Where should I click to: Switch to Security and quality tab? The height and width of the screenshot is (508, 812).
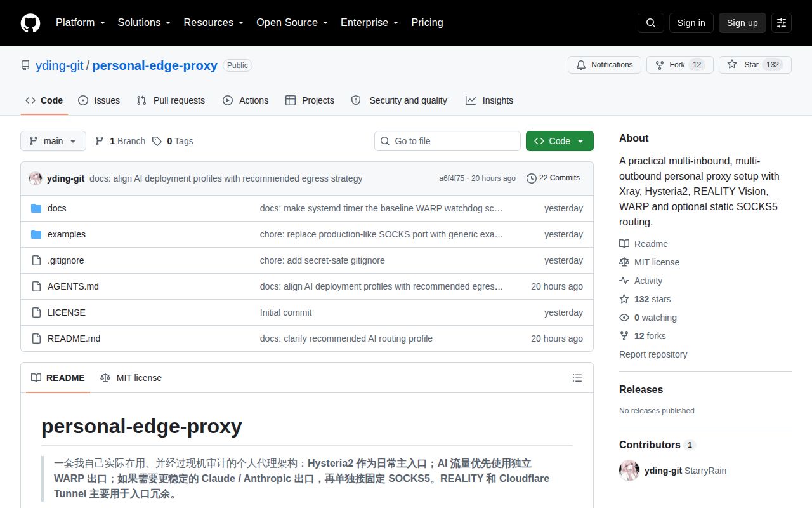[399, 100]
